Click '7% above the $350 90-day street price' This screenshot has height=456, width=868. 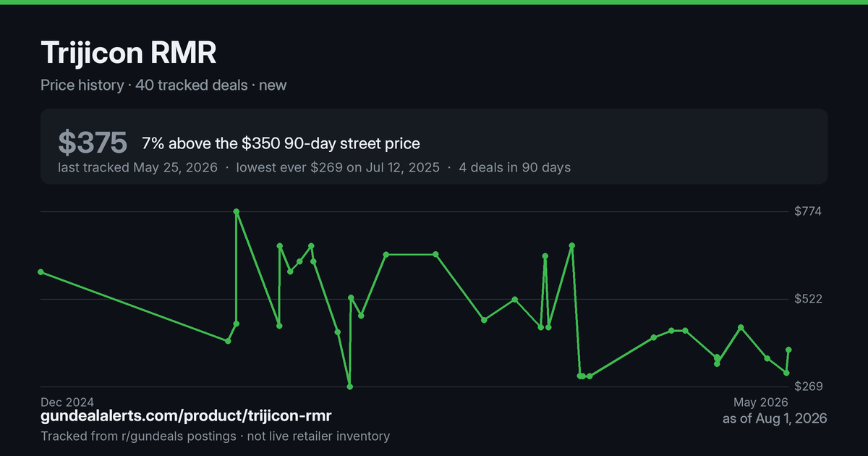pos(281,143)
